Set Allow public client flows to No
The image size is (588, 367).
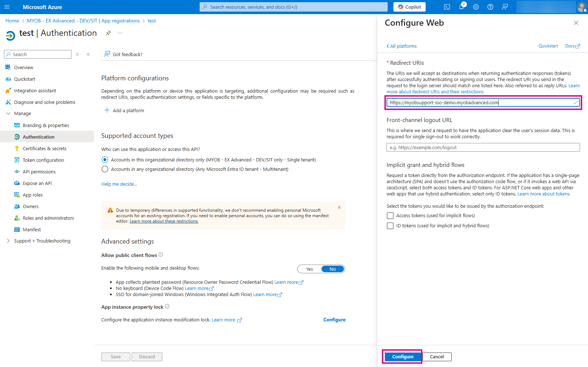click(333, 269)
